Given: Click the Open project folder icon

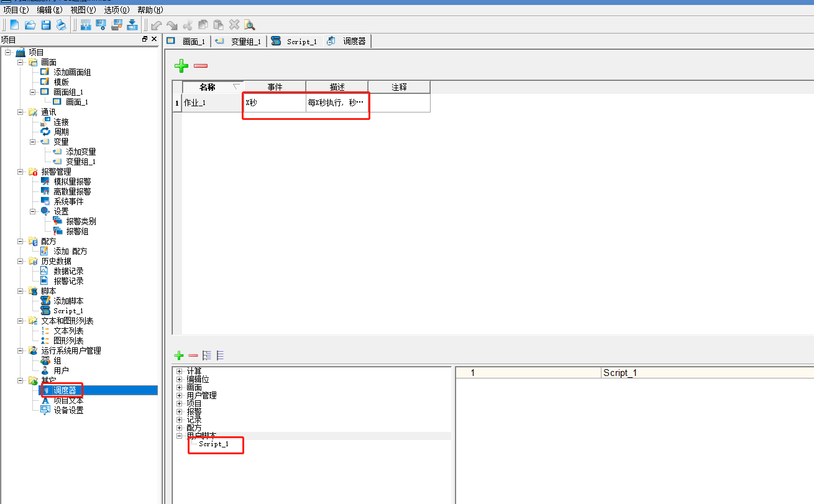Looking at the screenshot, I should pyautogui.click(x=30, y=25).
